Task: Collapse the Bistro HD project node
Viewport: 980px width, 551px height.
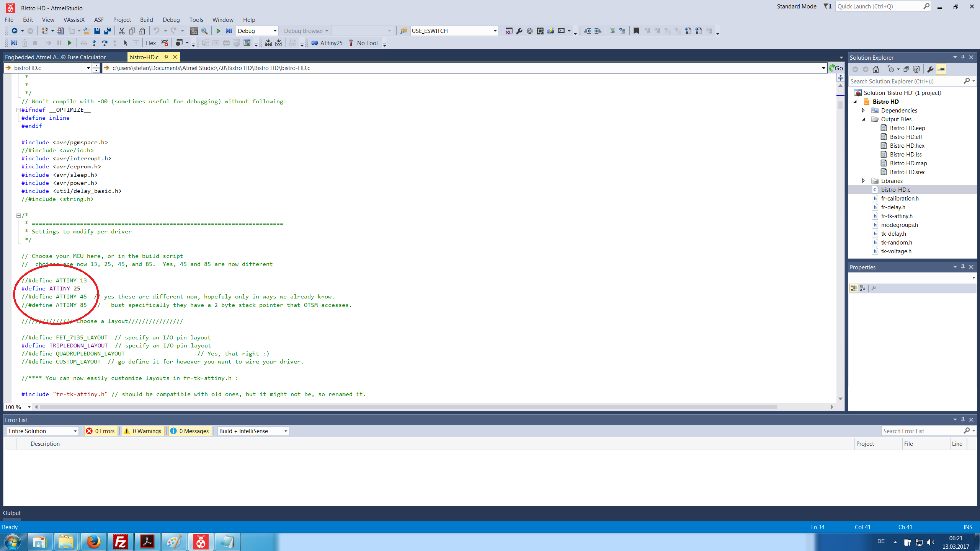Action: tap(855, 102)
